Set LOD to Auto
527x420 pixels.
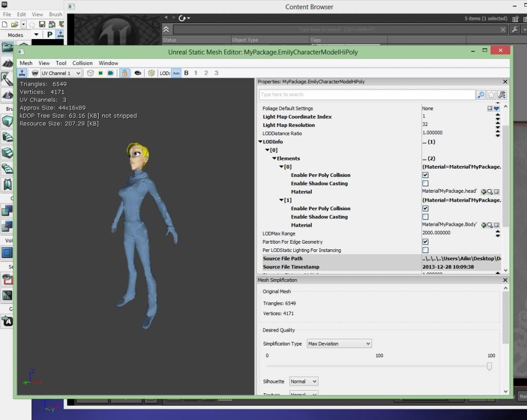click(x=177, y=73)
